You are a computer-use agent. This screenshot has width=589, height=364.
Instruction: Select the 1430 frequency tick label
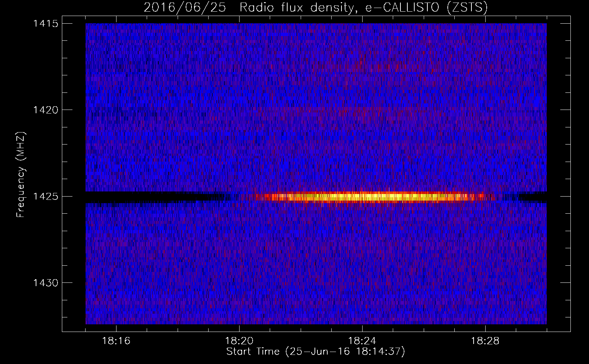(x=46, y=283)
